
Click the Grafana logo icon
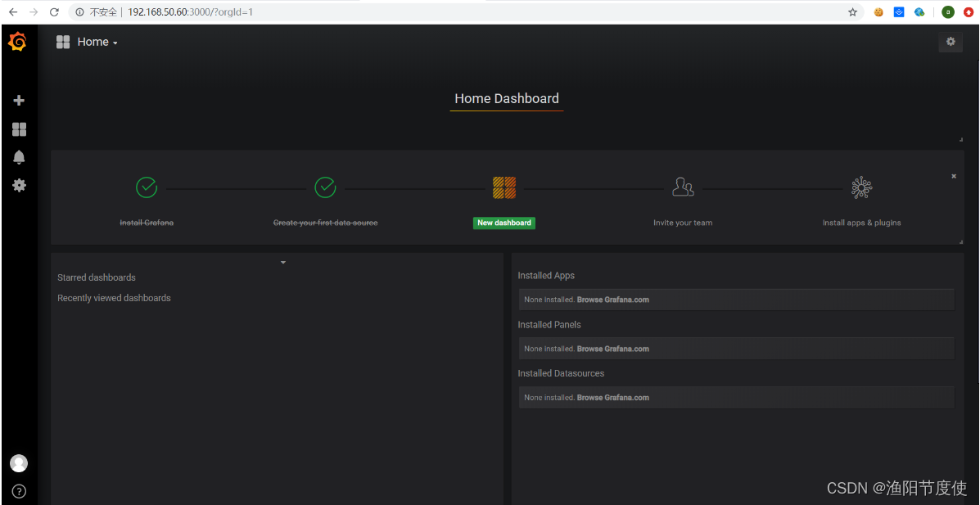(x=17, y=42)
